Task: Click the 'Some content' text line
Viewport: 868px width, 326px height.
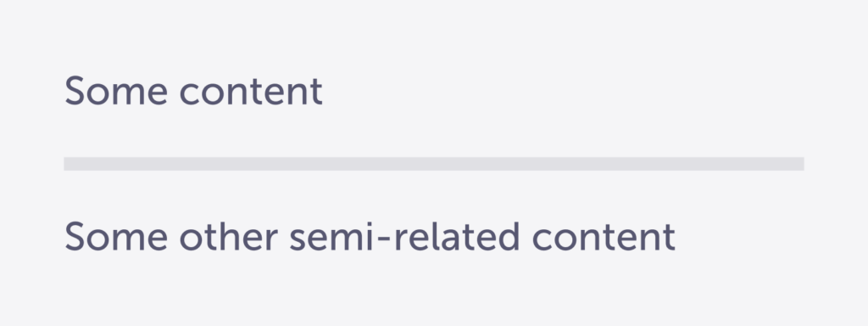Action: 193,91
